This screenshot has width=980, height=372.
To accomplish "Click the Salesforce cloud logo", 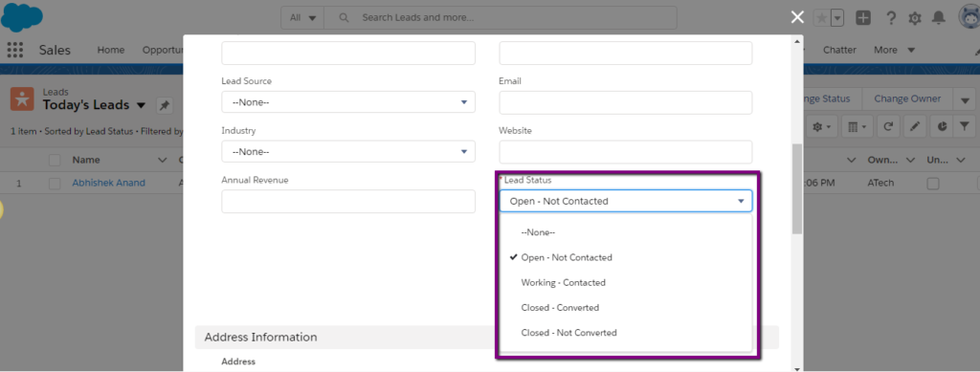I will pyautogui.click(x=22, y=17).
